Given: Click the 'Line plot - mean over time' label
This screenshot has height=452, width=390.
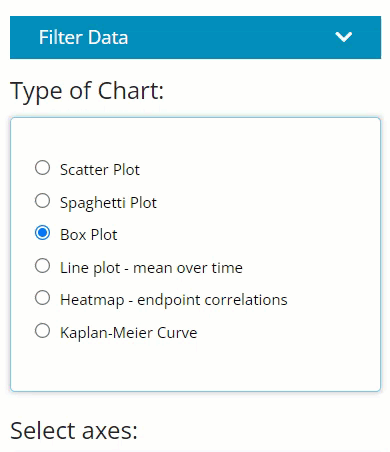Looking at the screenshot, I should click(x=151, y=268).
